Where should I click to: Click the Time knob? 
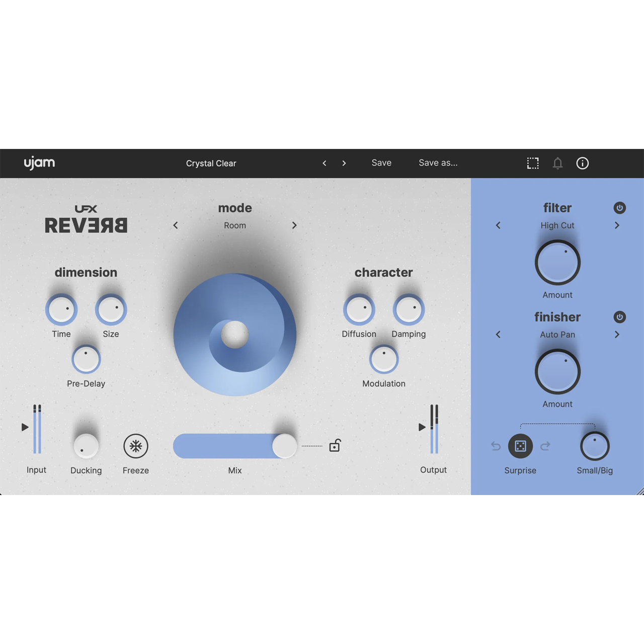[x=61, y=309]
